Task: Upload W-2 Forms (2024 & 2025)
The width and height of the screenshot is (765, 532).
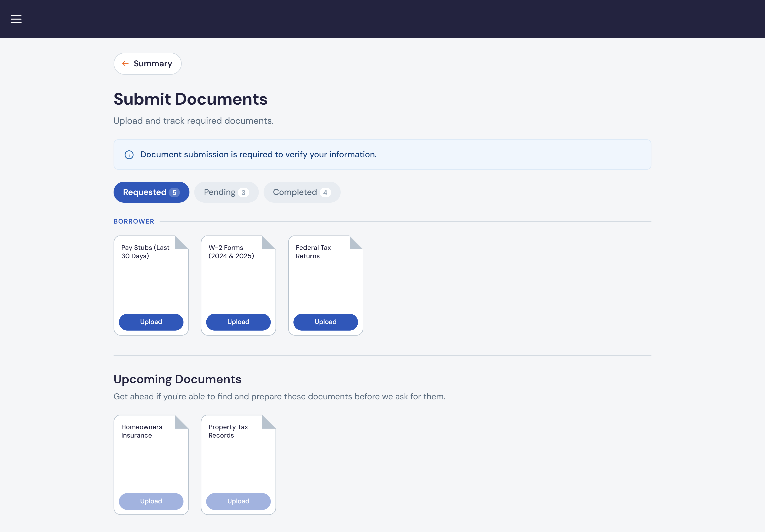Action: 238,322
